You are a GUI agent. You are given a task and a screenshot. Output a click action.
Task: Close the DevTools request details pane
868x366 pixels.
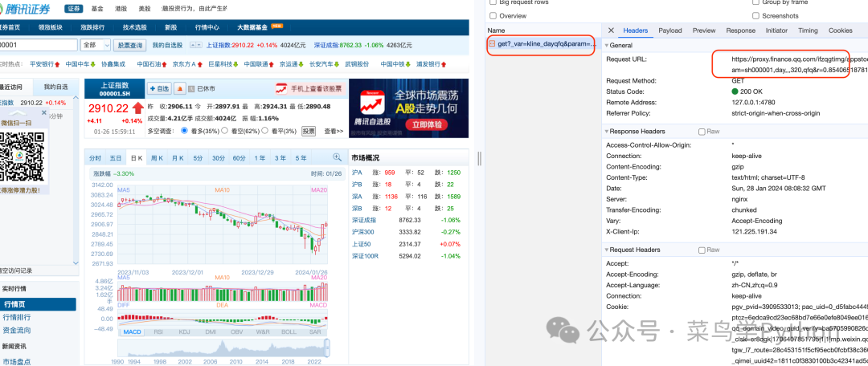[x=611, y=31]
